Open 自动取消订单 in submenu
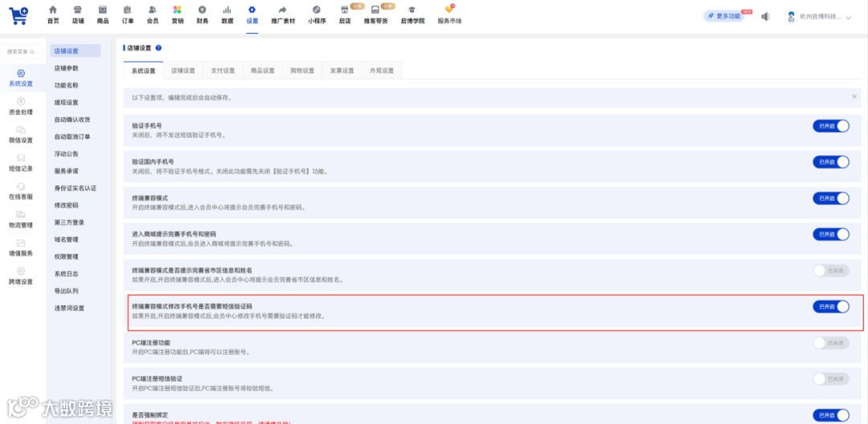This screenshot has height=424, width=868. [x=72, y=137]
